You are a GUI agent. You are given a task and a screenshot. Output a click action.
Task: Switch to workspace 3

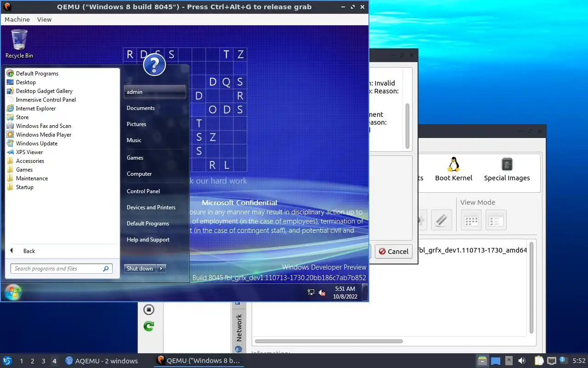[43, 361]
